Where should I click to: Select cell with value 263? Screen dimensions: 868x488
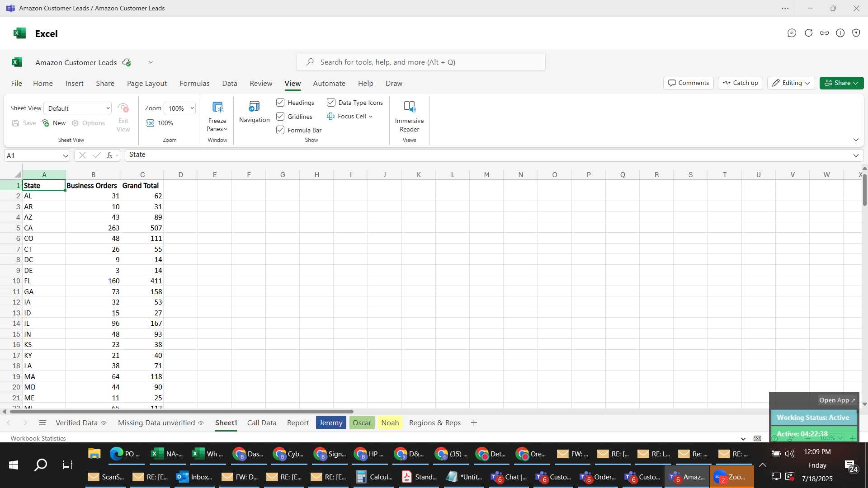[x=93, y=228]
